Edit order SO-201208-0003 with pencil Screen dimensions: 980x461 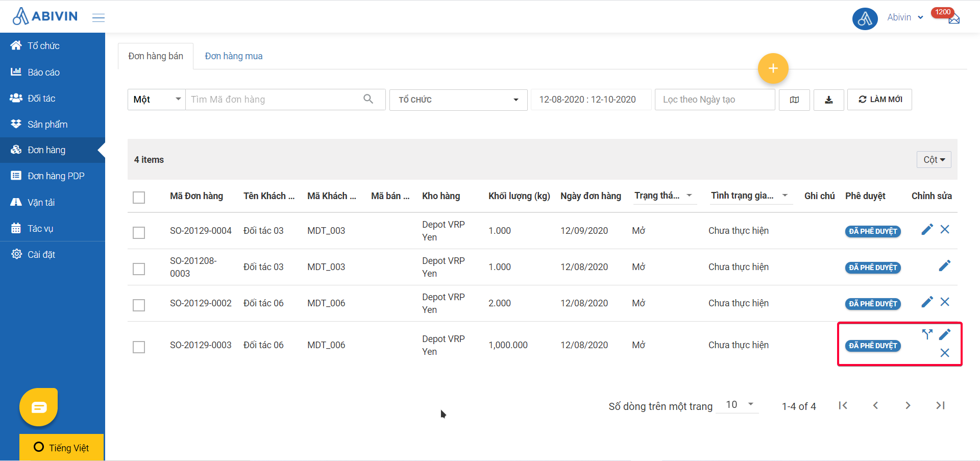coord(944,266)
